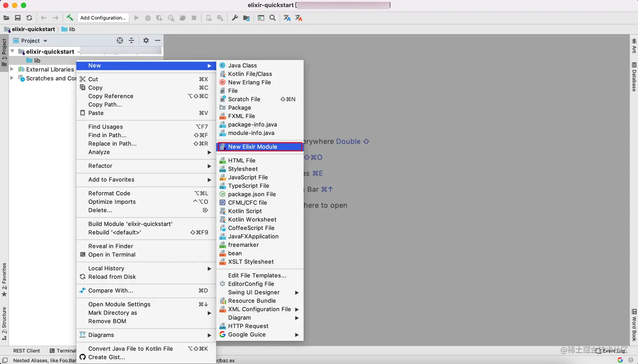The height and width of the screenshot is (364, 638).
Task: Select Reload from Disk
Action: tap(146, 277)
